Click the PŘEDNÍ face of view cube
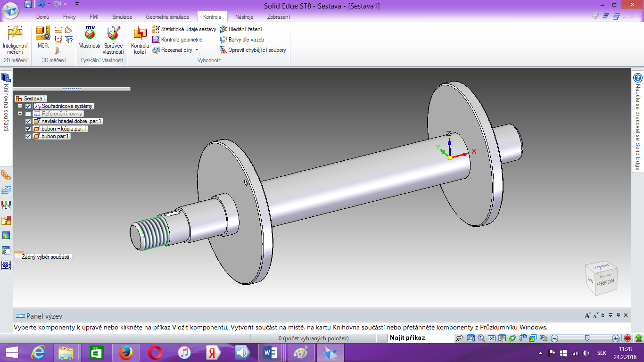 [606, 283]
